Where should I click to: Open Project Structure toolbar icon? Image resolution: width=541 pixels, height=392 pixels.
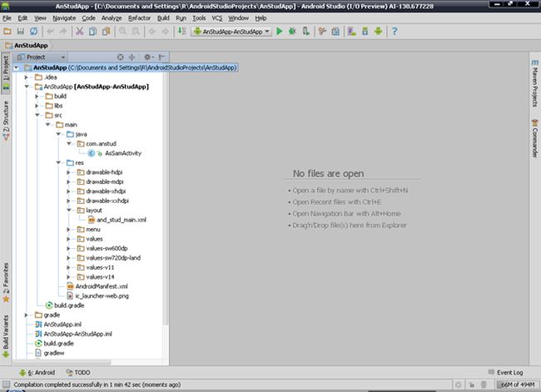335,32
